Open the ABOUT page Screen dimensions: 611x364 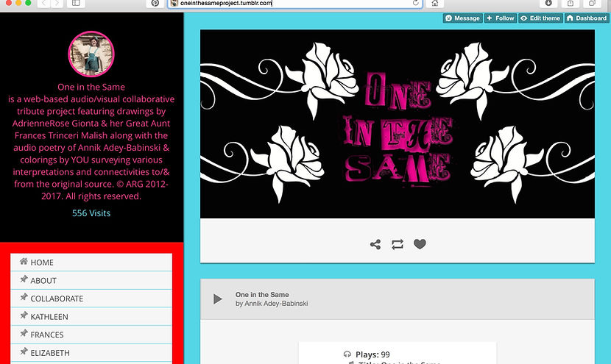[91, 280]
